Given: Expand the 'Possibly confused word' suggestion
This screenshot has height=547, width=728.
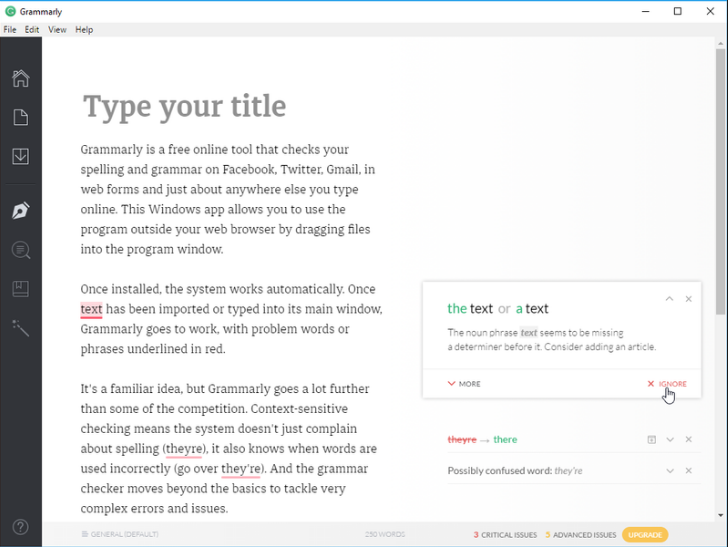Looking at the screenshot, I should (x=670, y=470).
